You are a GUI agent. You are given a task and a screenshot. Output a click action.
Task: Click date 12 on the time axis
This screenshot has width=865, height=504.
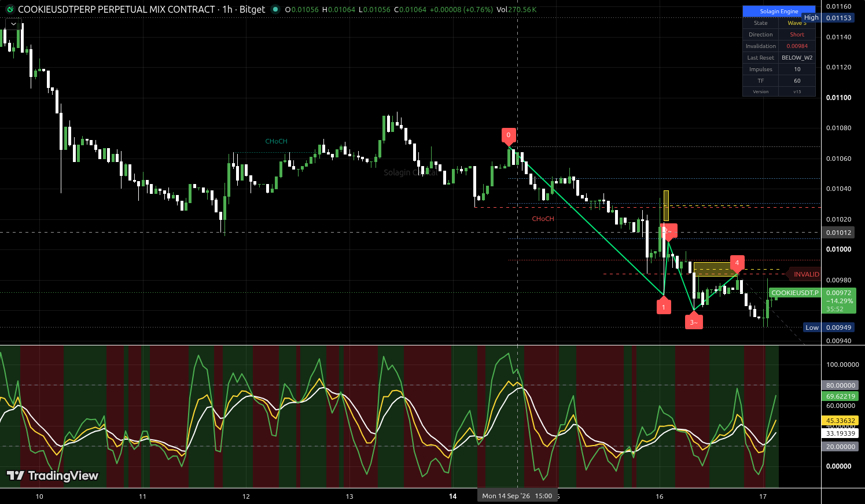point(246,496)
